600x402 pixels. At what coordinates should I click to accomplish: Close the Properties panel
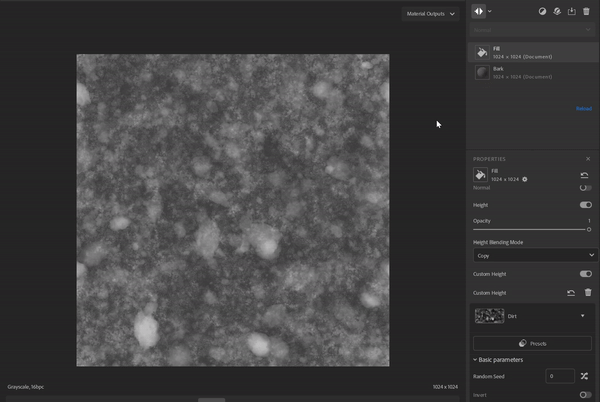click(588, 158)
